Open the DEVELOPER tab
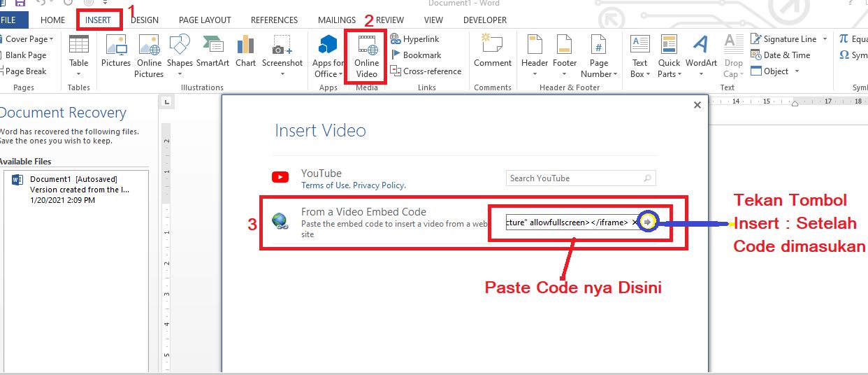 click(485, 20)
